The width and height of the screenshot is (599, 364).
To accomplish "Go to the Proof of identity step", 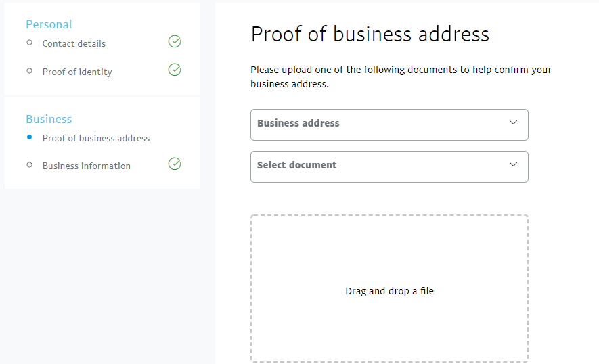I will coord(77,72).
